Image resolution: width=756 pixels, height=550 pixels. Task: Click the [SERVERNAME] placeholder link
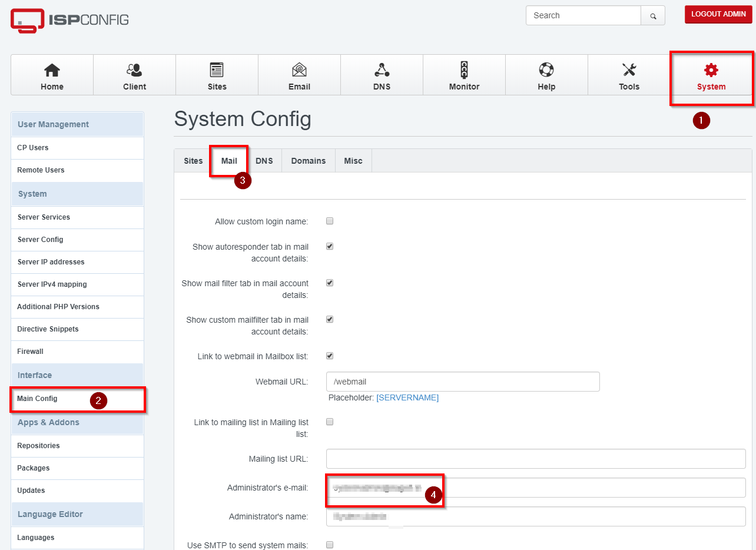407,397
